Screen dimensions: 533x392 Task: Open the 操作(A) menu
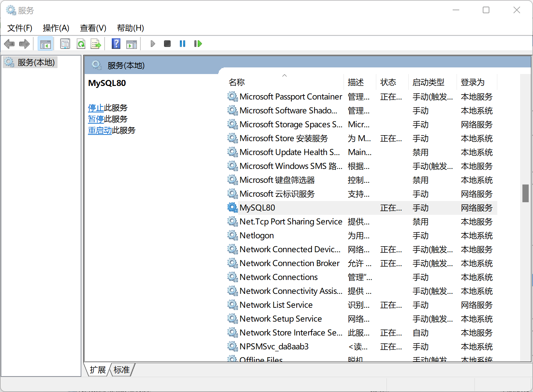[56, 28]
